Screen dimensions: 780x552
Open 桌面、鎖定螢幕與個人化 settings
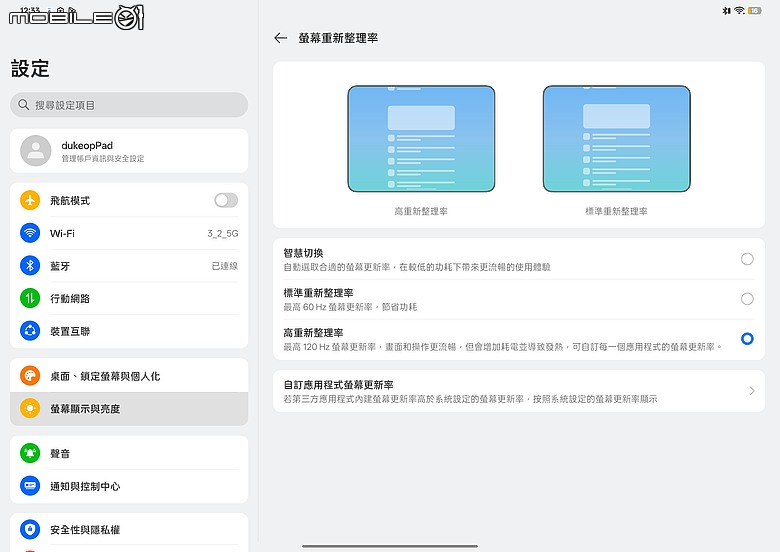(129, 375)
